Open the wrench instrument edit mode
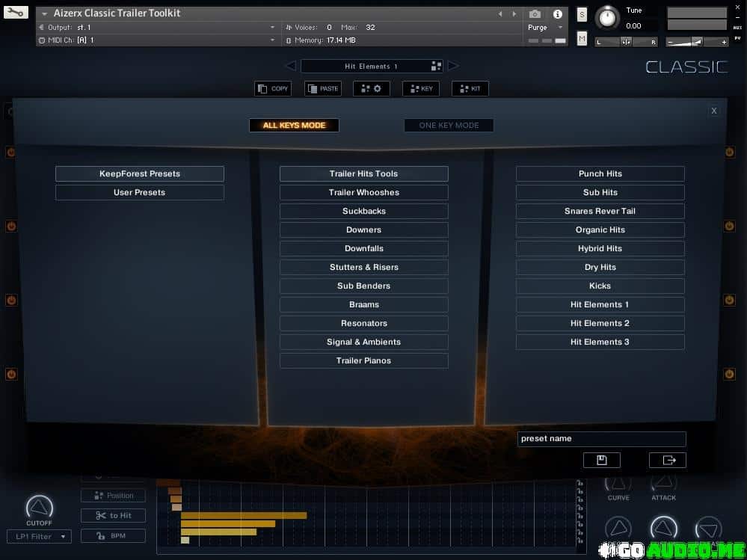Viewport: 747px width, 560px height. coord(16,13)
